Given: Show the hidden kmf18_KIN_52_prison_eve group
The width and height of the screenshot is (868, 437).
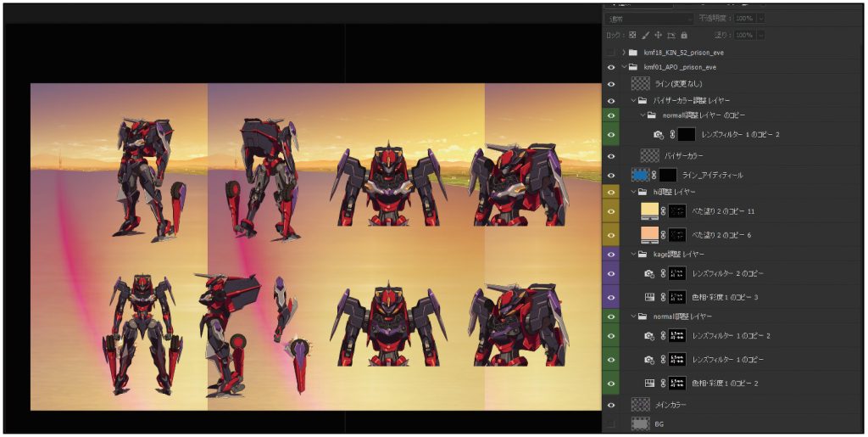Looking at the screenshot, I should pos(610,53).
